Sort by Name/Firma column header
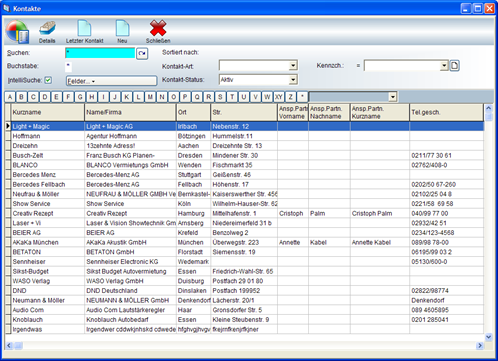 [130, 112]
